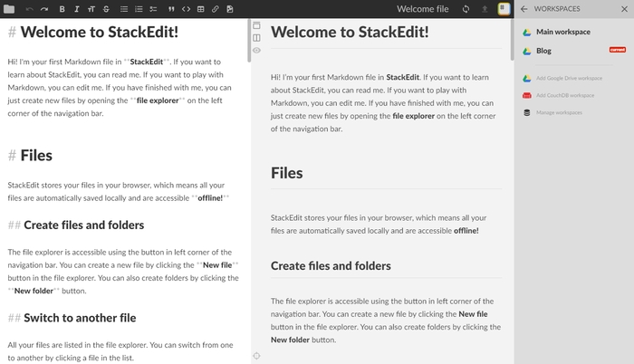The height and width of the screenshot is (364, 634).
Task: Click the database icon for Manage workspaces
Action: coord(526,113)
